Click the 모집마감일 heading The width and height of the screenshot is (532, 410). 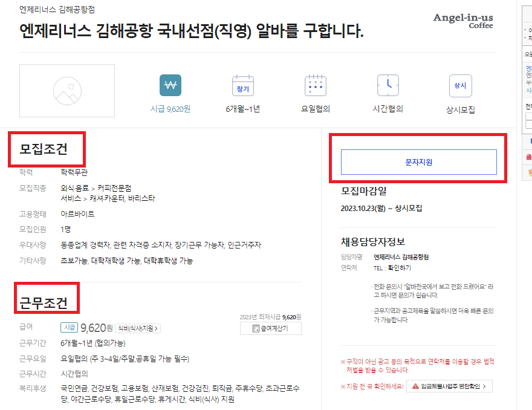pyautogui.click(x=364, y=190)
